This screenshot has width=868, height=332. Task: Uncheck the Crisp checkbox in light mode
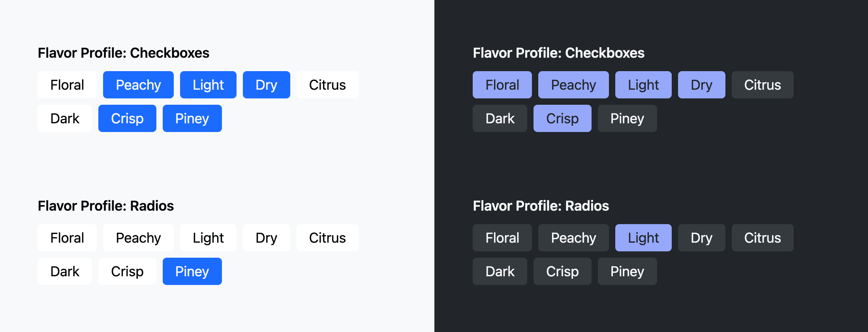point(127,118)
